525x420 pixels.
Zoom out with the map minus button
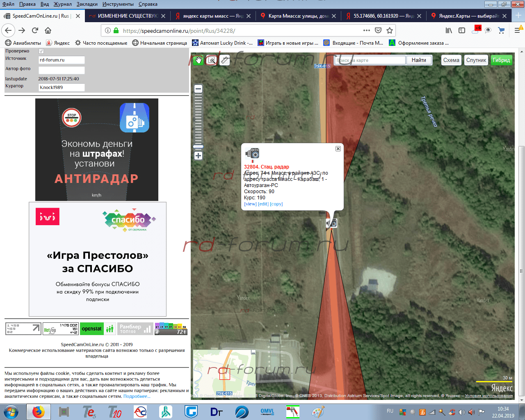[x=199, y=89]
